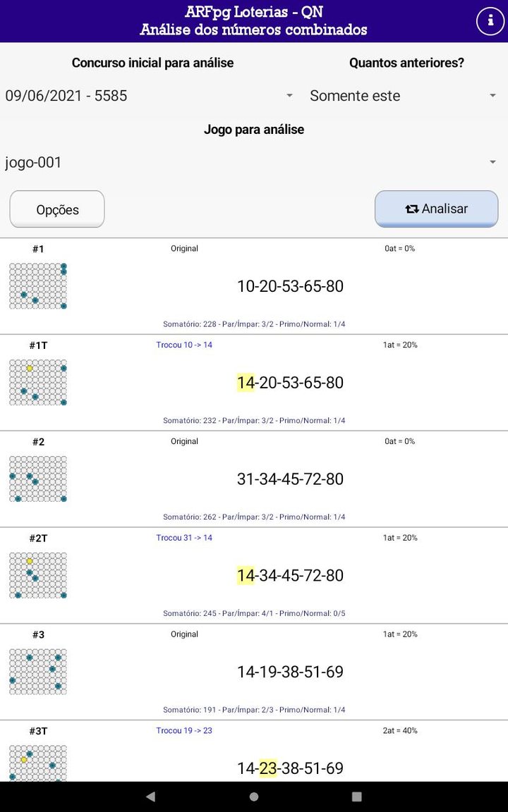Tap the dotted grid for game #3
This screenshot has width=508, height=812.
(x=38, y=672)
